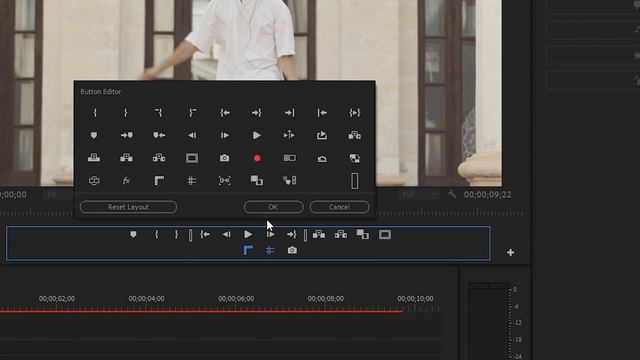Click Snap in Program Monitor icon
The image size is (640, 360).
(x=224, y=180)
